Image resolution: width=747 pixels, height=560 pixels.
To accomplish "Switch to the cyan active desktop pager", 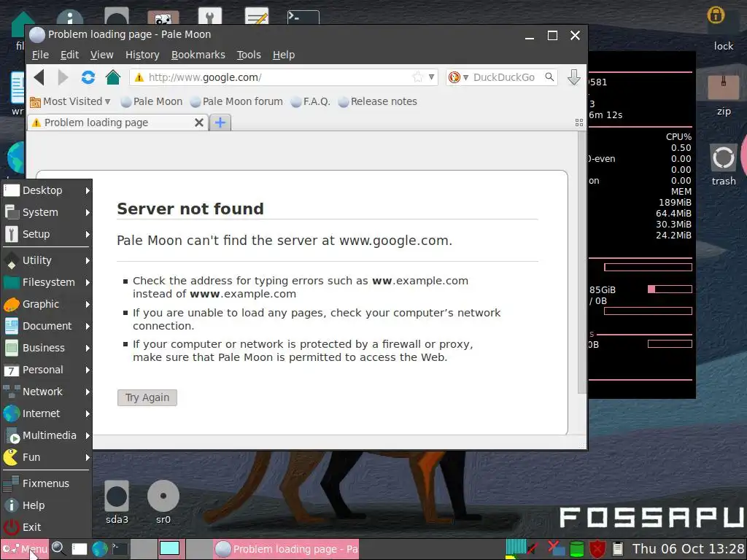I will pos(169,548).
